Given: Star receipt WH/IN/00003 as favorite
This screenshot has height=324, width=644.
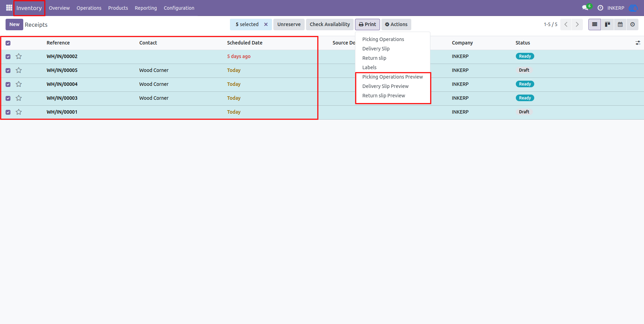Looking at the screenshot, I should click(x=19, y=98).
